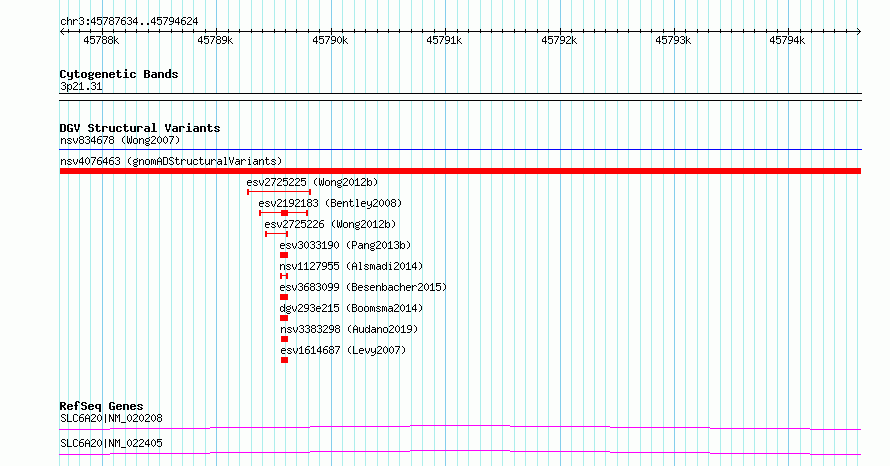The width and height of the screenshot is (890, 466).
Task: Open the DGV Structural Variants track title
Action: pos(140,128)
